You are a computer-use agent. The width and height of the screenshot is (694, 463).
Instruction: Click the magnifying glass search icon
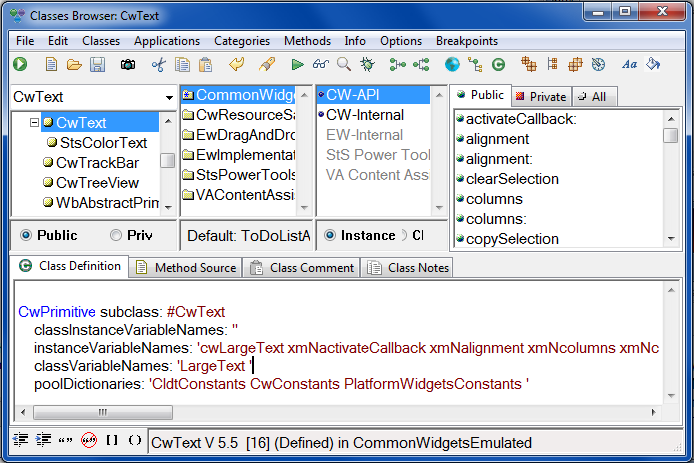pyautogui.click(x=344, y=65)
